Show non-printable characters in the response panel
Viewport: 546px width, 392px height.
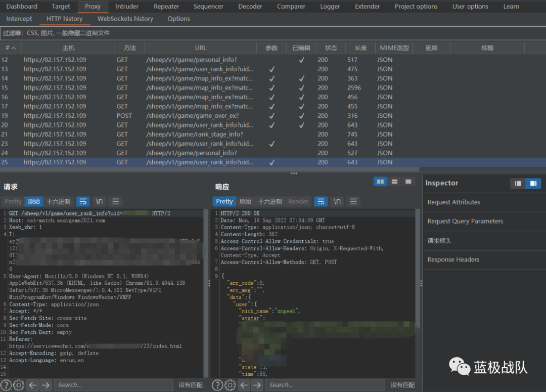tap(337, 201)
